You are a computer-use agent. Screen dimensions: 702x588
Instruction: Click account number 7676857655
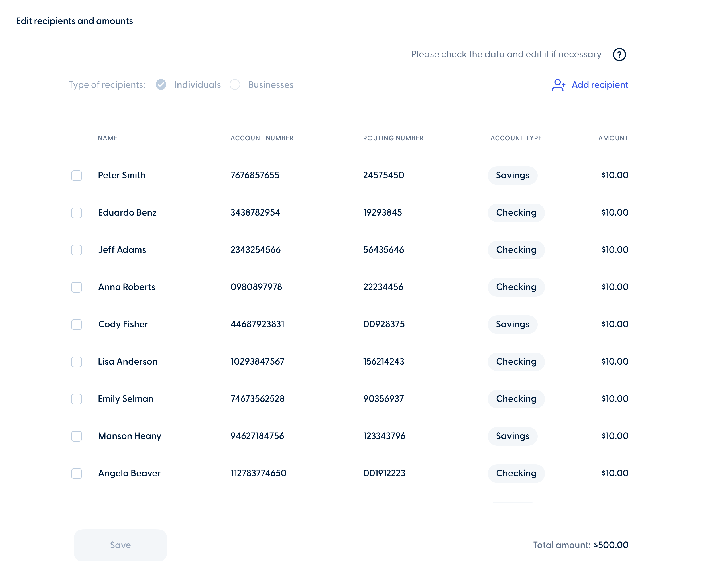click(255, 175)
